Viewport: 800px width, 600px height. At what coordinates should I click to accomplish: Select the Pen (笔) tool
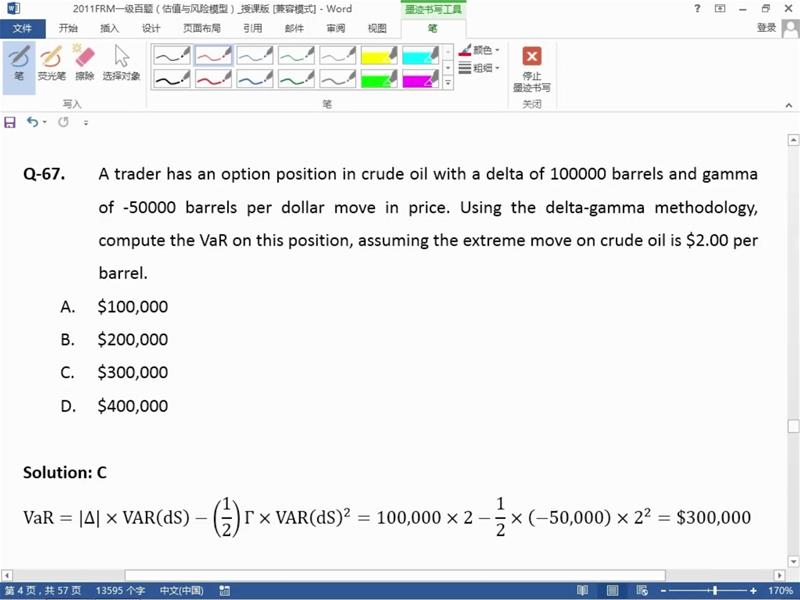point(18,62)
